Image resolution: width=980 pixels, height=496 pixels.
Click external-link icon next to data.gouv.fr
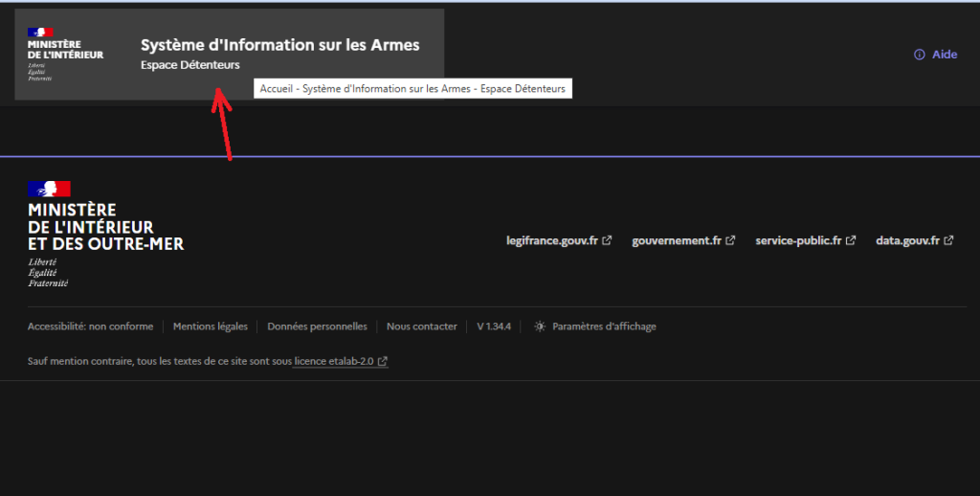point(948,240)
